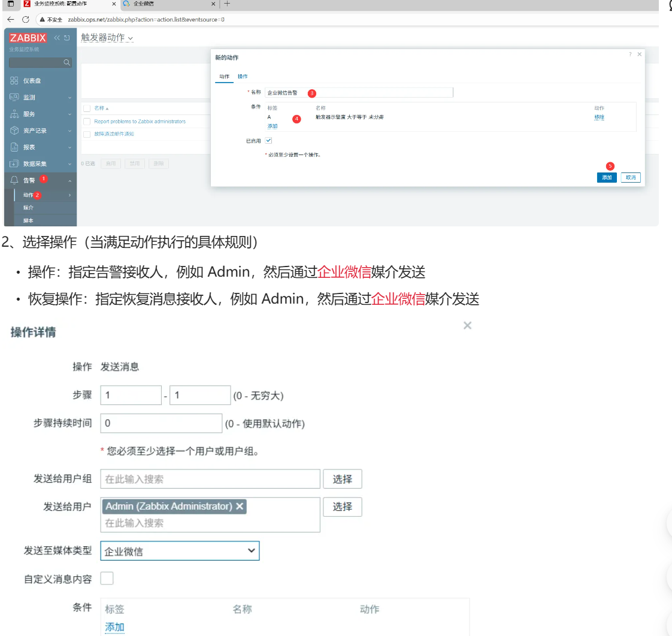Remove Admin user tag via X icon
The image size is (672, 636).
click(x=240, y=506)
